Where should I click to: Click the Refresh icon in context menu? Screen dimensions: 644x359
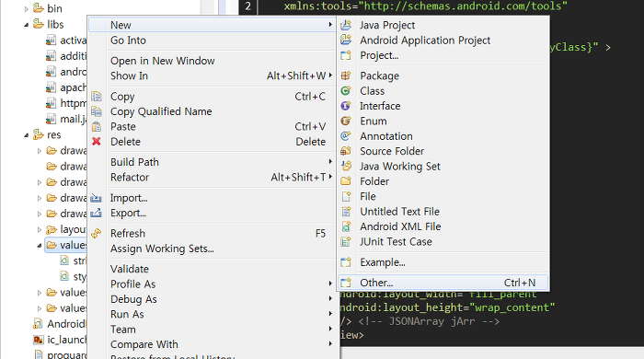(96, 233)
